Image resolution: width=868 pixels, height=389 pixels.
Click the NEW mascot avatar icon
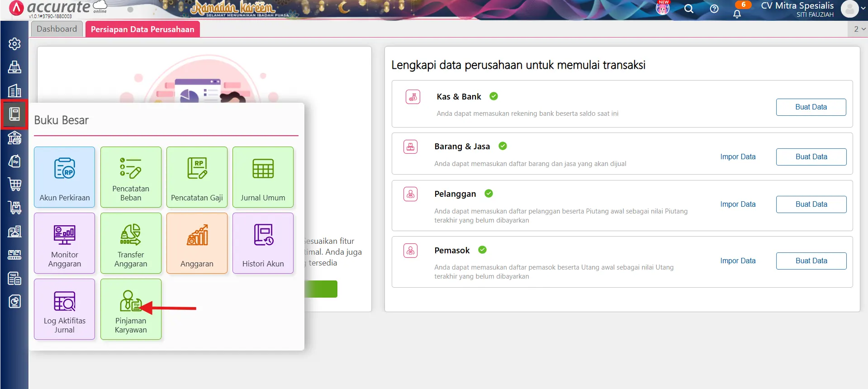pyautogui.click(x=663, y=8)
